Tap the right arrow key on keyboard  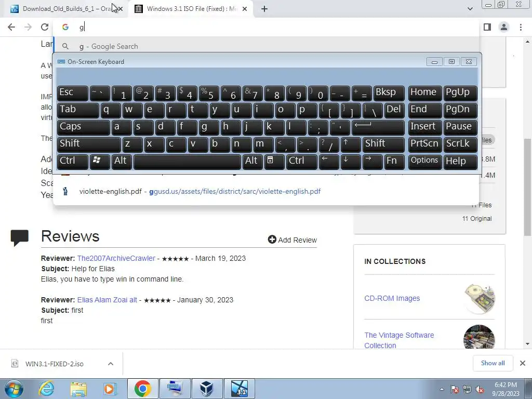click(x=372, y=162)
